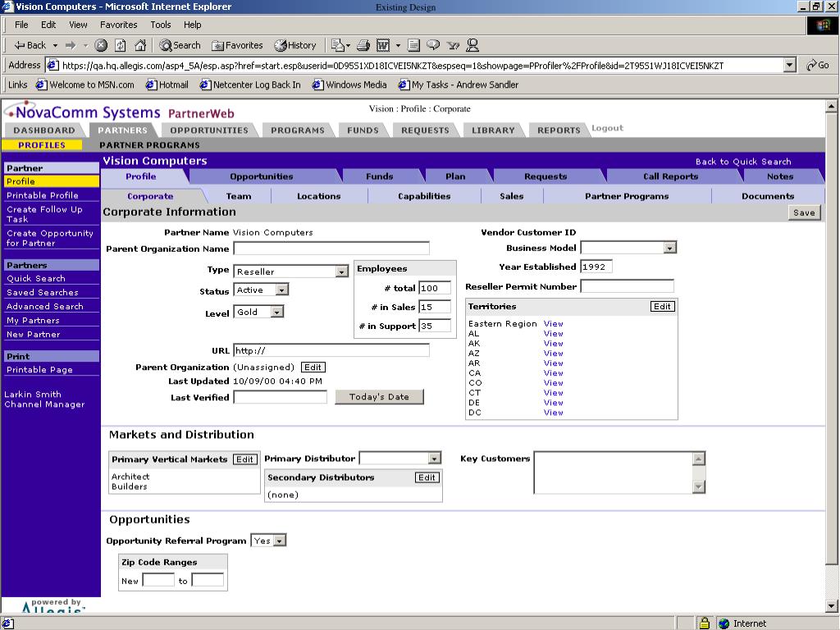The height and width of the screenshot is (630, 840).
Task: Open the Hotmail links bar shortcut
Action: coord(167,84)
